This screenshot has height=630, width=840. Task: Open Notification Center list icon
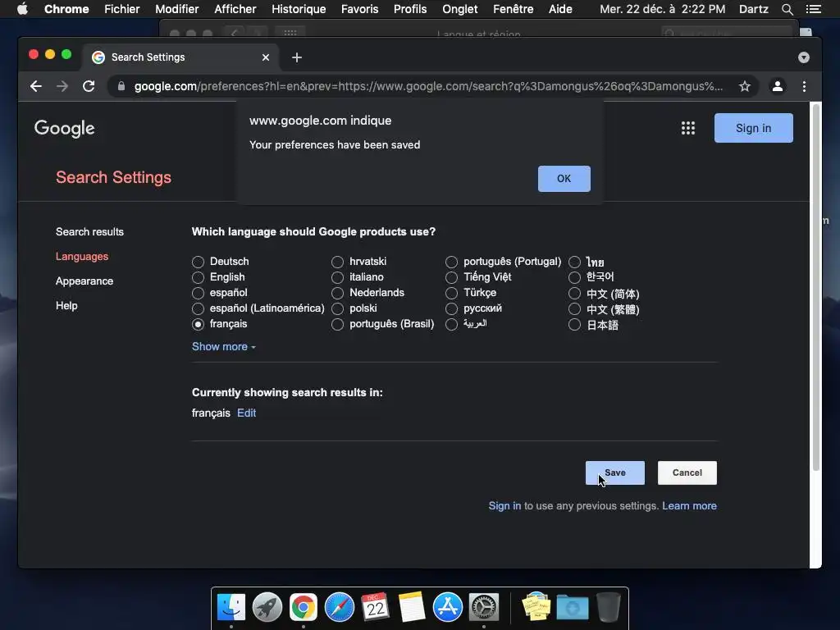[x=813, y=9]
